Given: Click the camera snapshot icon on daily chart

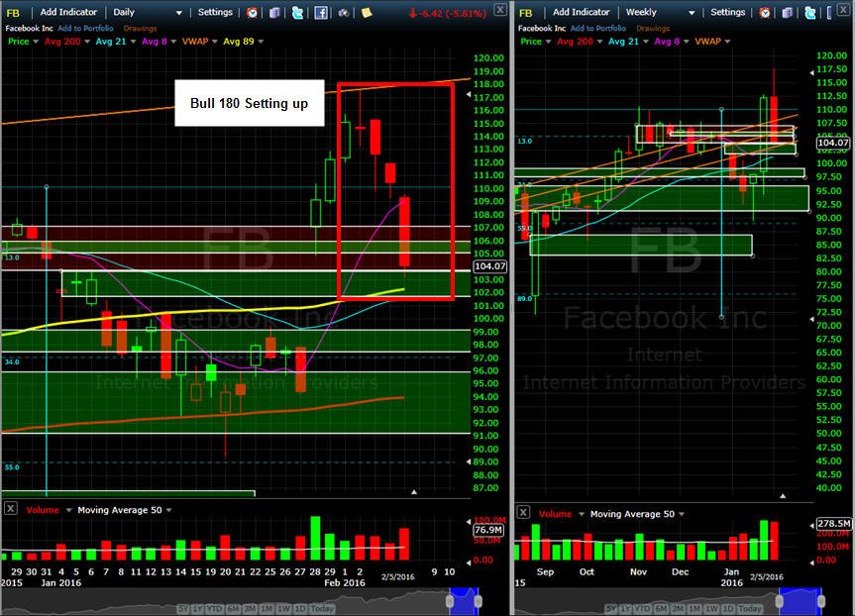Looking at the screenshot, I should click(344, 13).
